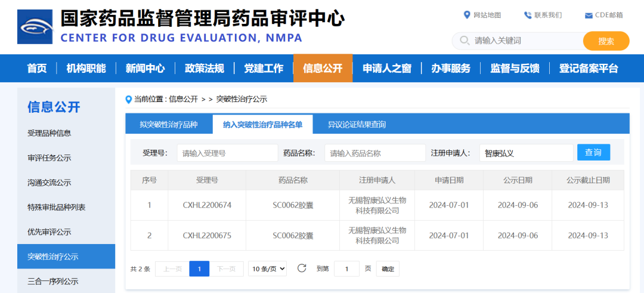Click the page number jump field
Screen dimensions: 644x293
point(346,269)
